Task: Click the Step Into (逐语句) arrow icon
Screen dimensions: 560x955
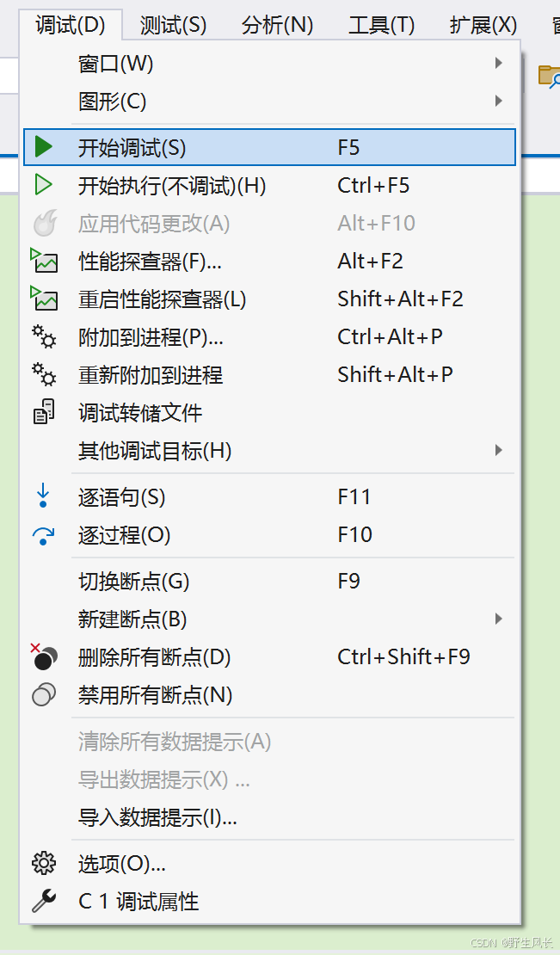Action: (x=43, y=495)
